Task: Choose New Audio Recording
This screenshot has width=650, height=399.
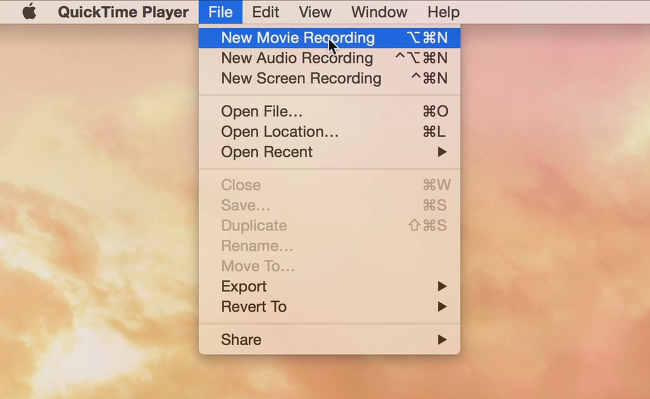Action: [330, 58]
